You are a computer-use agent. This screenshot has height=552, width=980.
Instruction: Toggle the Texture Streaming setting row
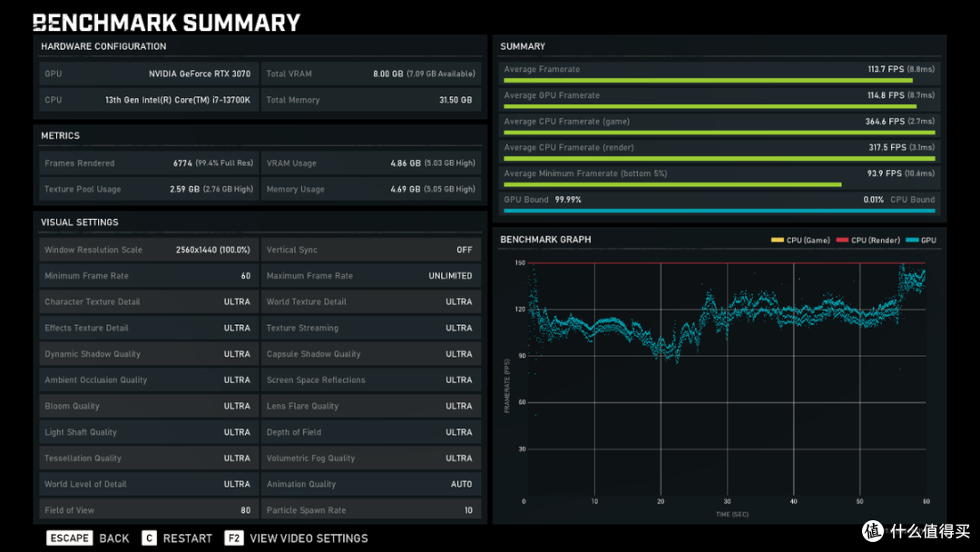(x=370, y=328)
